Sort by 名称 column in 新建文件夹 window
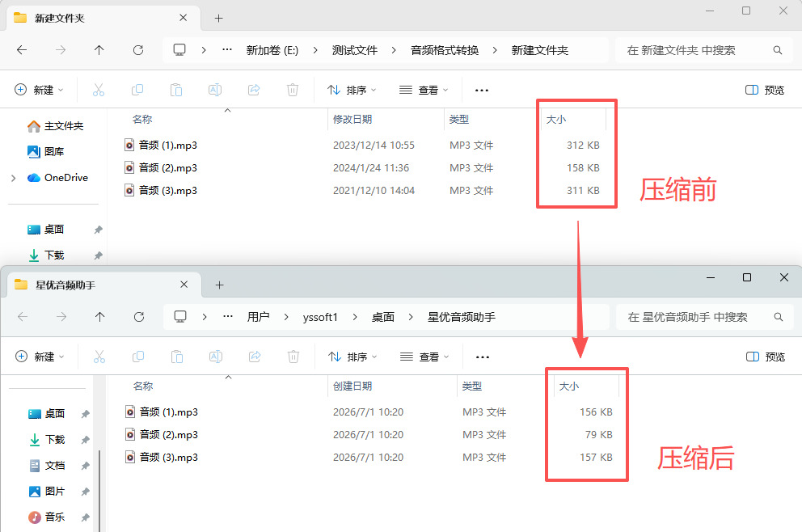 [142, 119]
